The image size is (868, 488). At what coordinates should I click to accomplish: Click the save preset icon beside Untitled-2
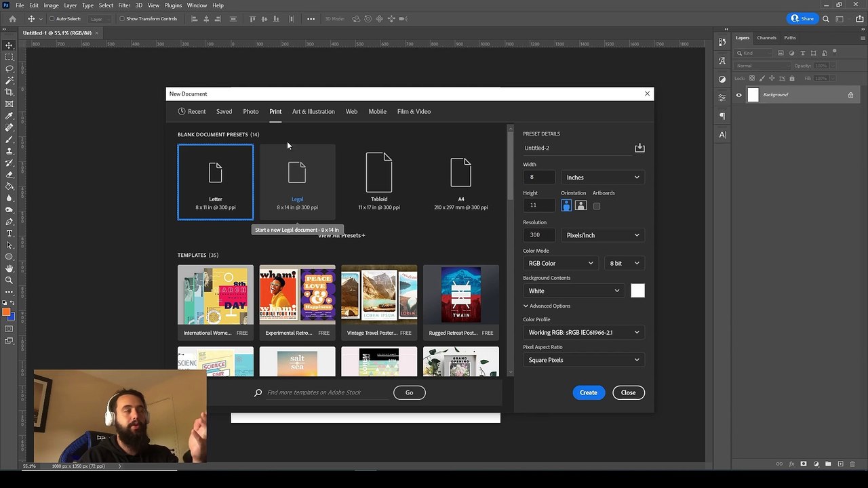point(639,148)
